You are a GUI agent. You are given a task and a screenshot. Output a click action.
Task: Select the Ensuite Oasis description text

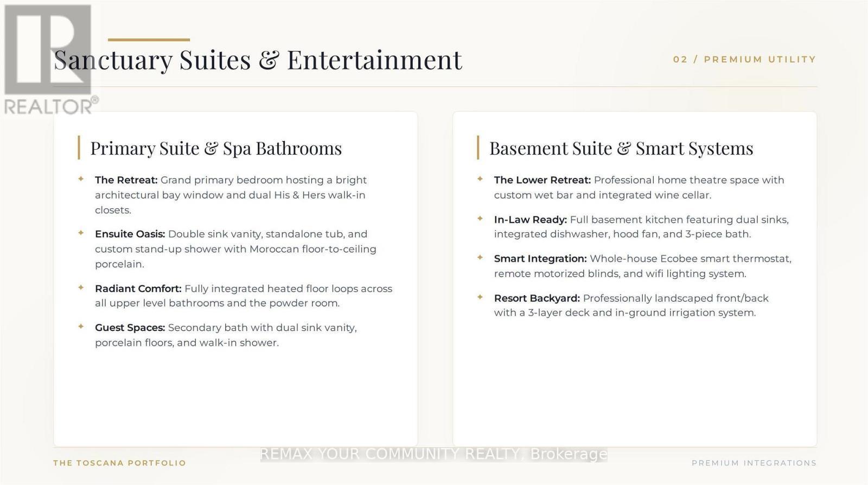coord(236,249)
